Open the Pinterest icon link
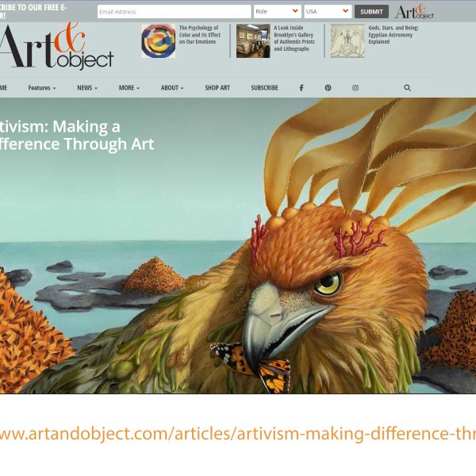Image resolution: width=476 pixels, height=476 pixels. (x=328, y=88)
